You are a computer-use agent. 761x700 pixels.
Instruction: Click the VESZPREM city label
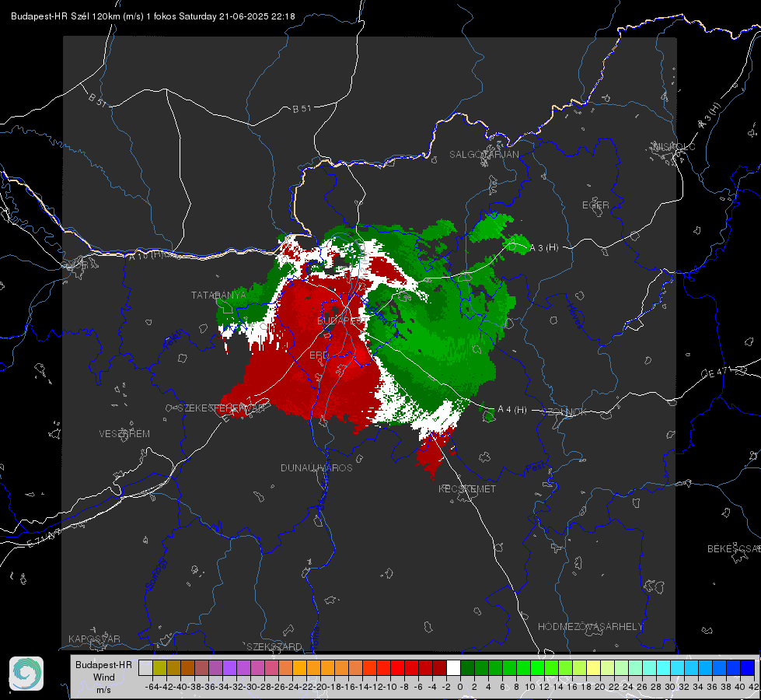pos(124,434)
